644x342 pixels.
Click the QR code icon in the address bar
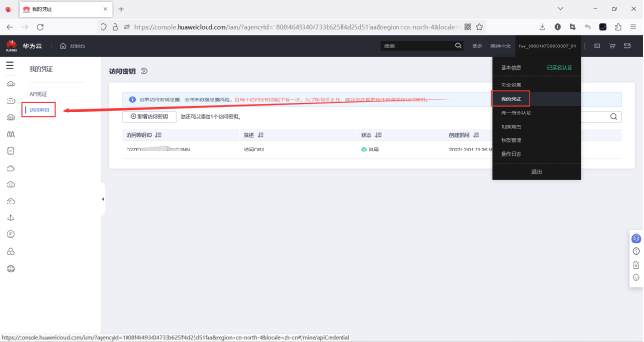point(468,27)
